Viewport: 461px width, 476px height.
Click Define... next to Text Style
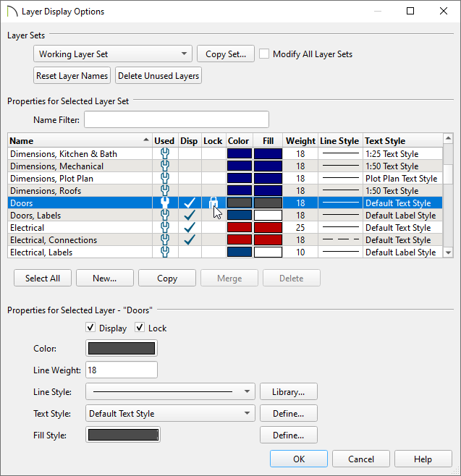coord(289,413)
